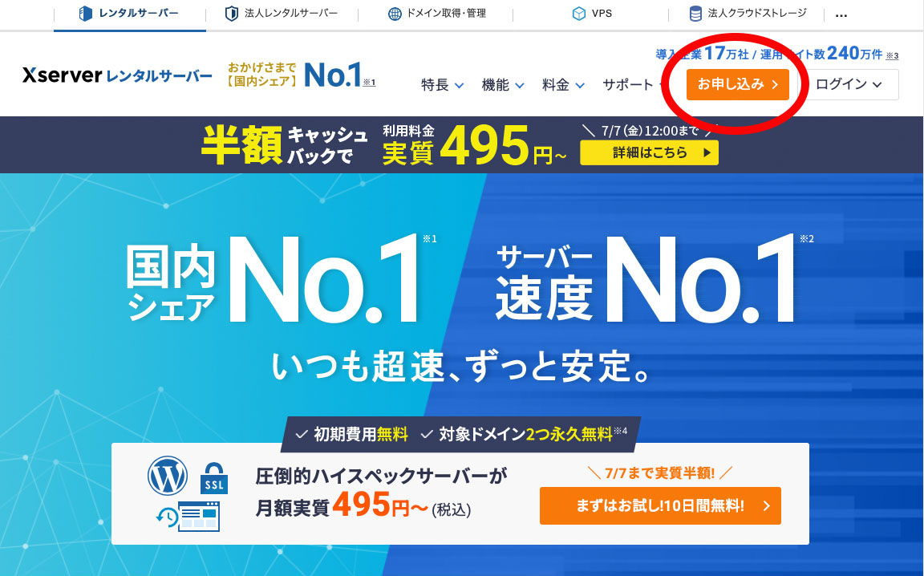This screenshot has width=924, height=576.
Task: Click the 半額キャッシュバック campaign banner
Action: [462, 144]
